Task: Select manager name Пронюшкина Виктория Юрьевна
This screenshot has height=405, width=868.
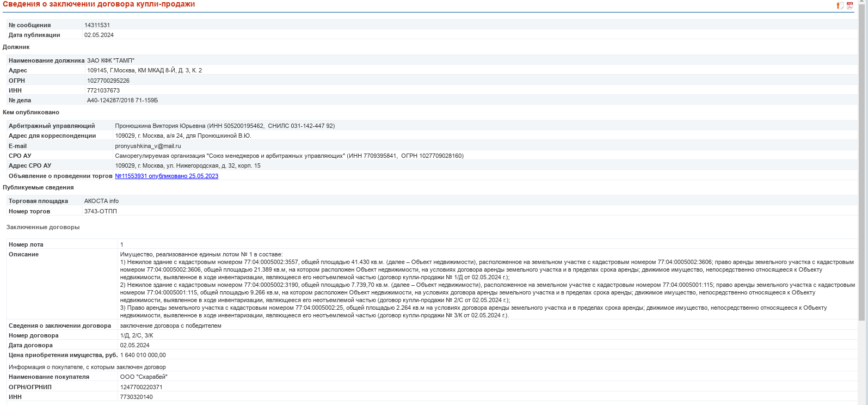Action: pyautogui.click(x=161, y=126)
